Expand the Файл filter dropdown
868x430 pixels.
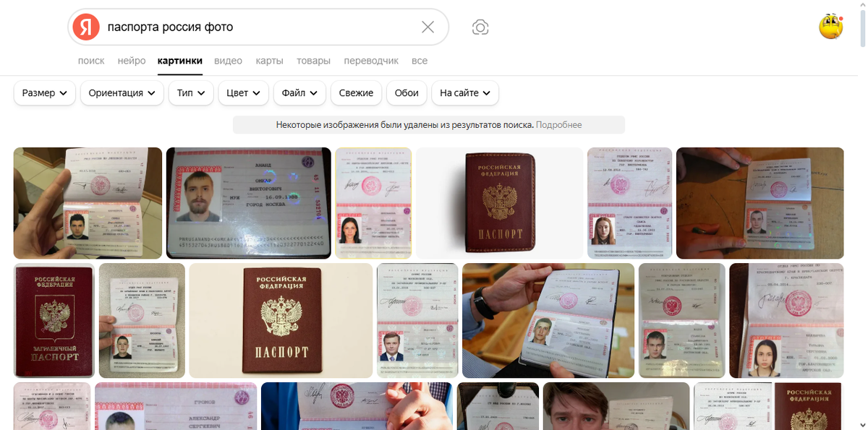(299, 93)
